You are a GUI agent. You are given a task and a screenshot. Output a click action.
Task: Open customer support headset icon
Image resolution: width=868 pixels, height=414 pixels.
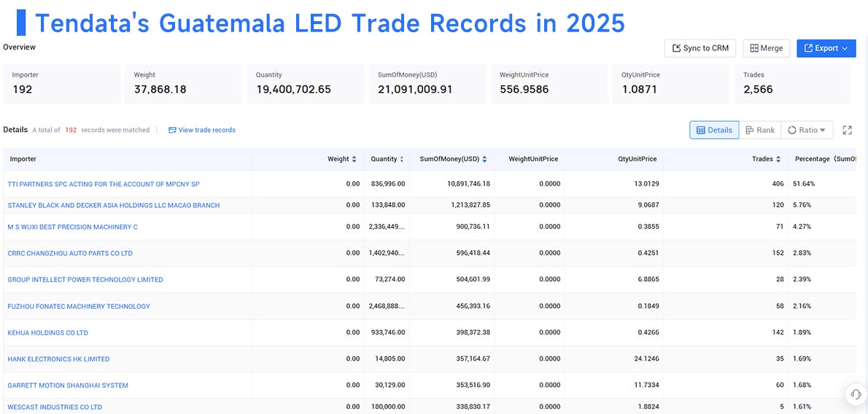[856, 394]
